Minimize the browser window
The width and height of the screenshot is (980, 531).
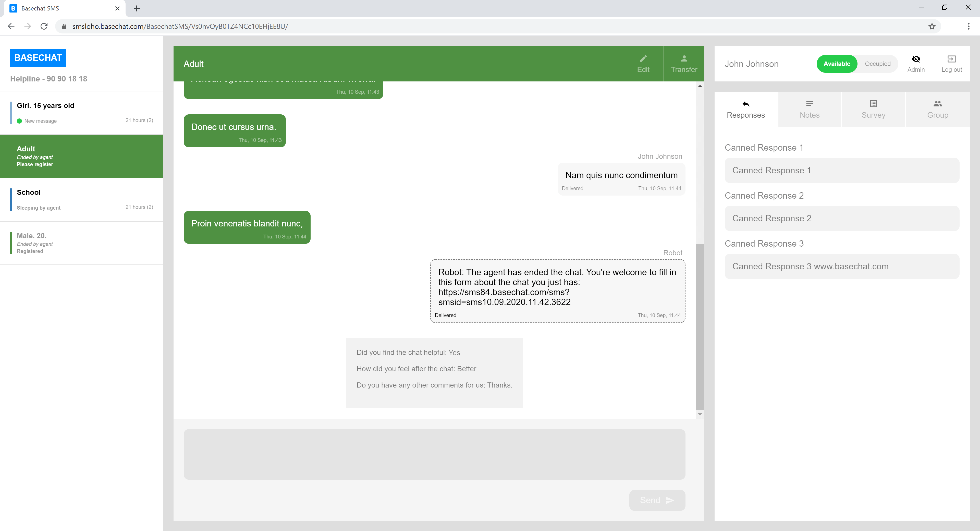(x=921, y=7)
